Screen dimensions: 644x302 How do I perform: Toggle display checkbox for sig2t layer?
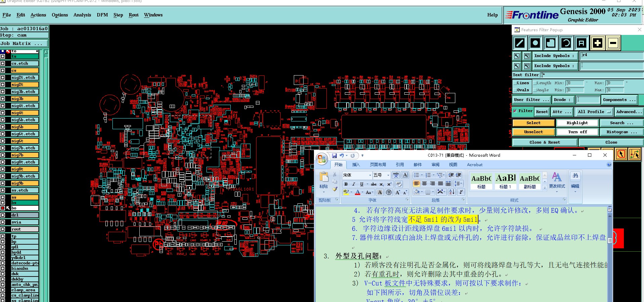pyautogui.click(x=3, y=85)
